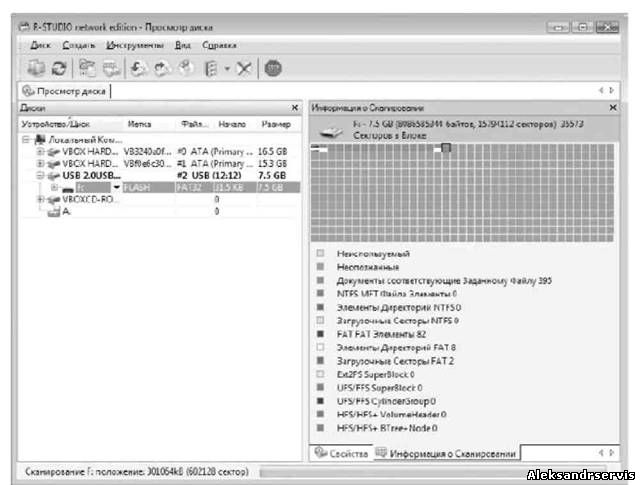Click the Open Image toolbar icon
640x485 pixels.
[139, 68]
